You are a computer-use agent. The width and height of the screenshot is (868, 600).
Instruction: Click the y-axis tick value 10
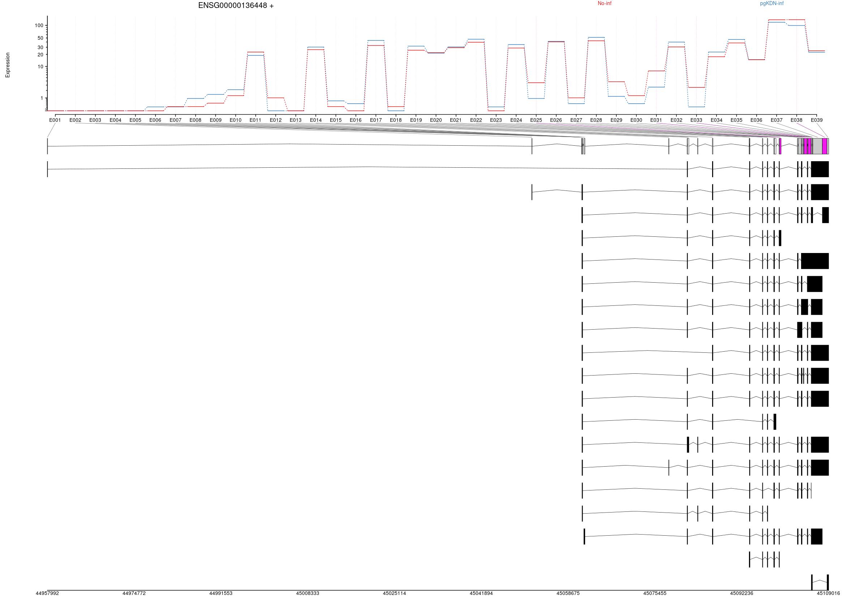[40, 67]
